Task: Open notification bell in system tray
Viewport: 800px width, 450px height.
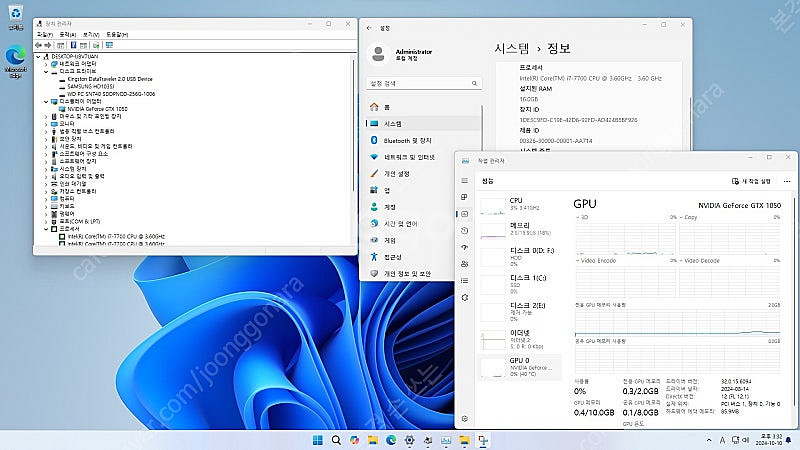Action: click(x=789, y=440)
